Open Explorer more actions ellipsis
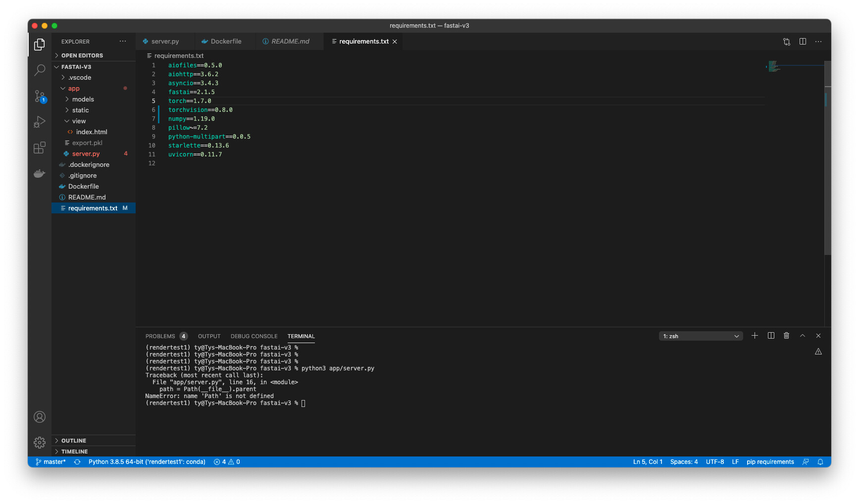 (x=123, y=42)
